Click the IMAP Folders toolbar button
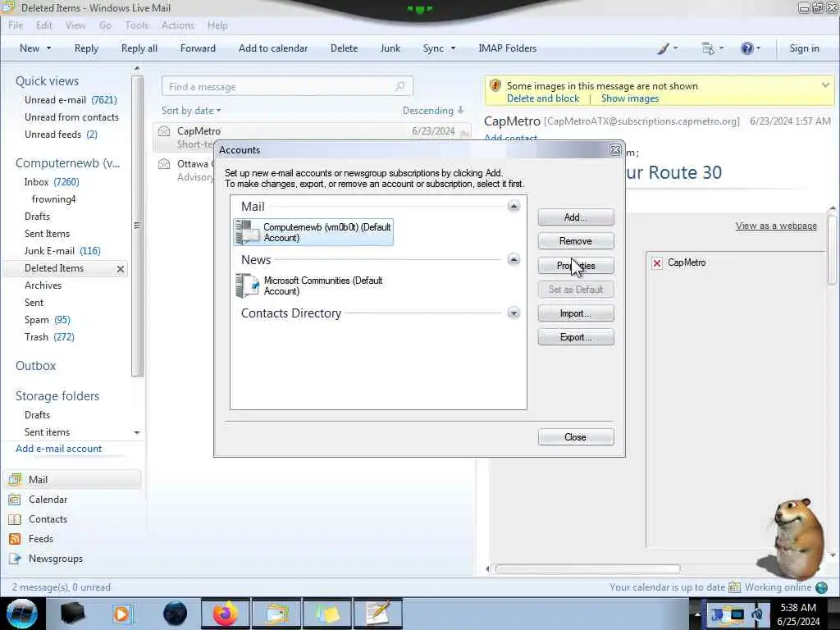 (x=507, y=48)
